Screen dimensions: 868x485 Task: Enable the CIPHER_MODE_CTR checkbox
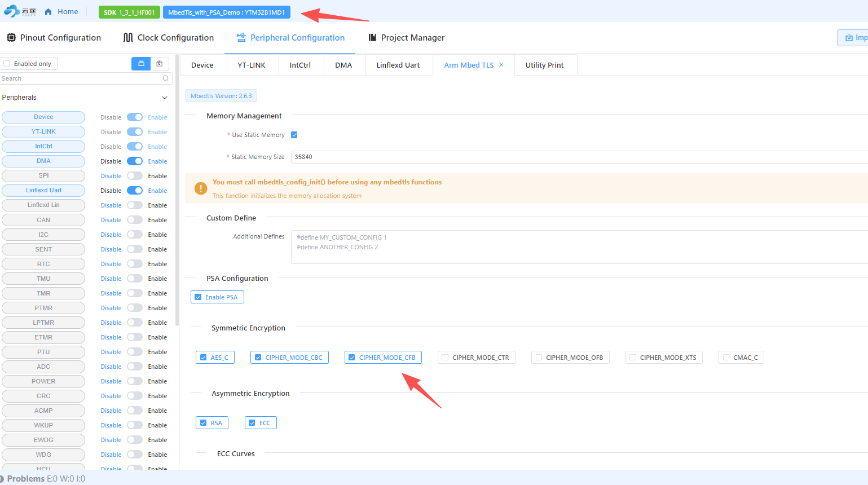[x=445, y=358]
